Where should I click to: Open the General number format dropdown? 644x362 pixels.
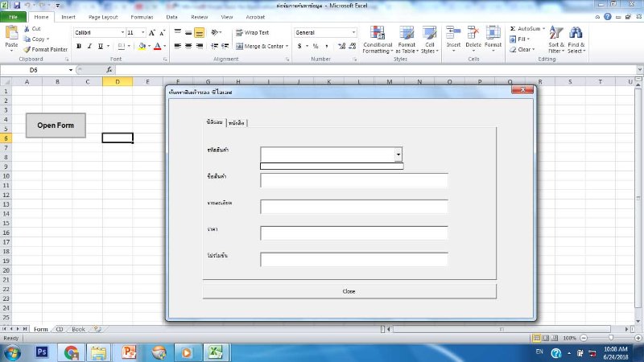tap(353, 33)
